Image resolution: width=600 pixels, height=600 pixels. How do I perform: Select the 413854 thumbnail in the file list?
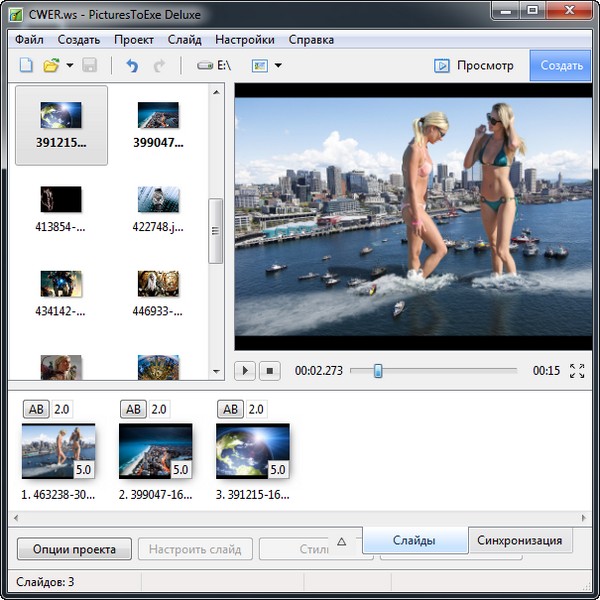tap(60, 199)
